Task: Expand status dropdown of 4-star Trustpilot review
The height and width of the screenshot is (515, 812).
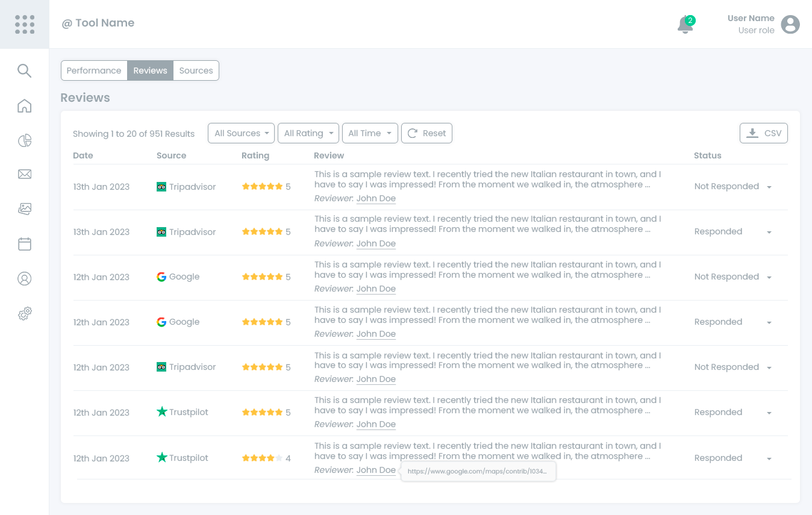Action: (x=769, y=459)
